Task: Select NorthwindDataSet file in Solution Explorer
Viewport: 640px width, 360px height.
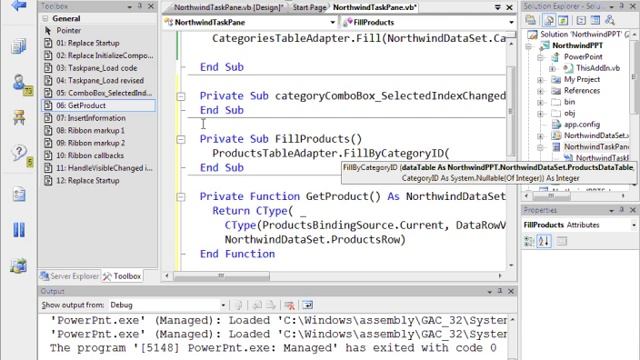Action: (x=590, y=136)
